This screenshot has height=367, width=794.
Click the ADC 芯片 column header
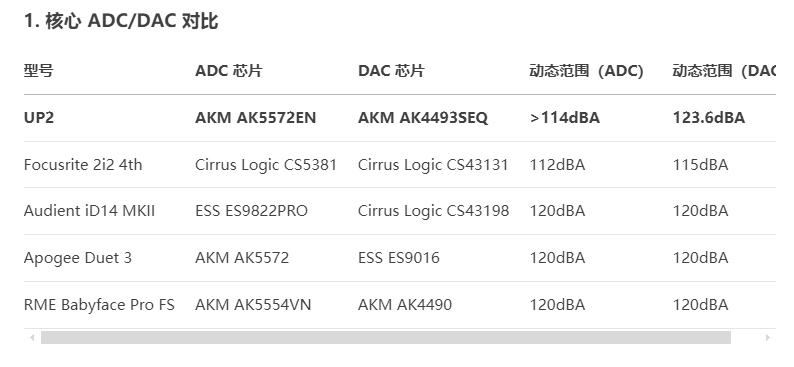(229, 71)
